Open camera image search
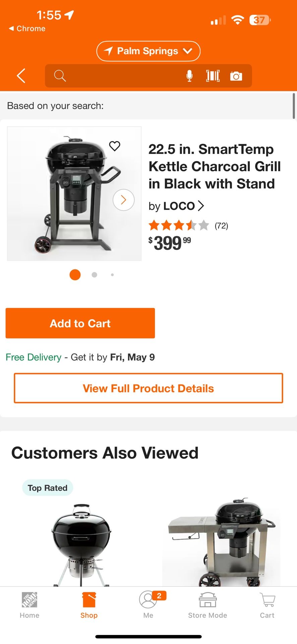Screen dimensions: 297x644 point(236,76)
